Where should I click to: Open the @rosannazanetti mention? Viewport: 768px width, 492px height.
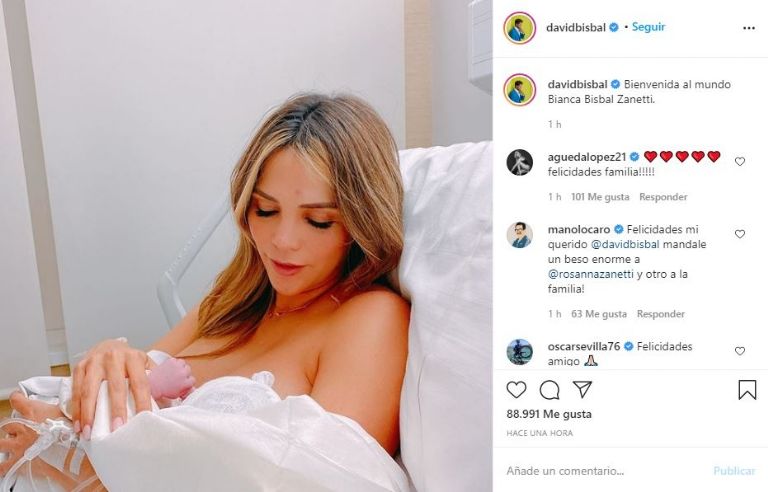tap(591, 274)
